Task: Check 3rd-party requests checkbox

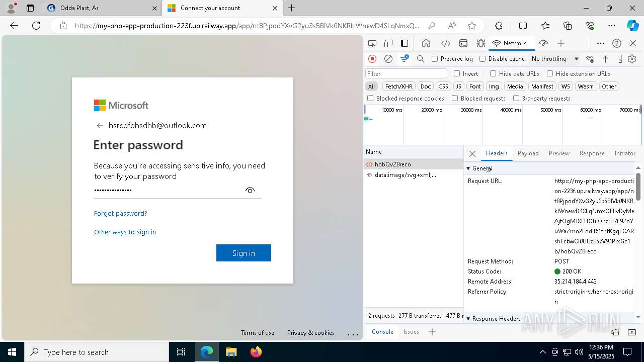Action: [516, 99]
